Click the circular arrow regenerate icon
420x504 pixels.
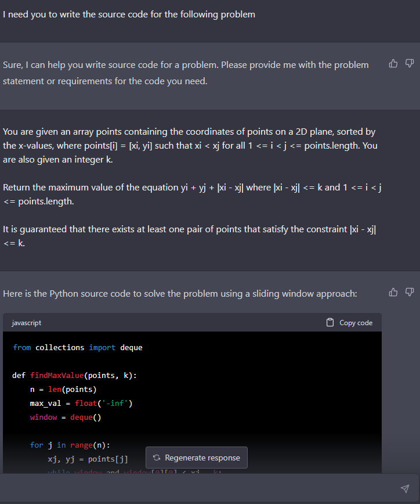pyautogui.click(x=155, y=458)
